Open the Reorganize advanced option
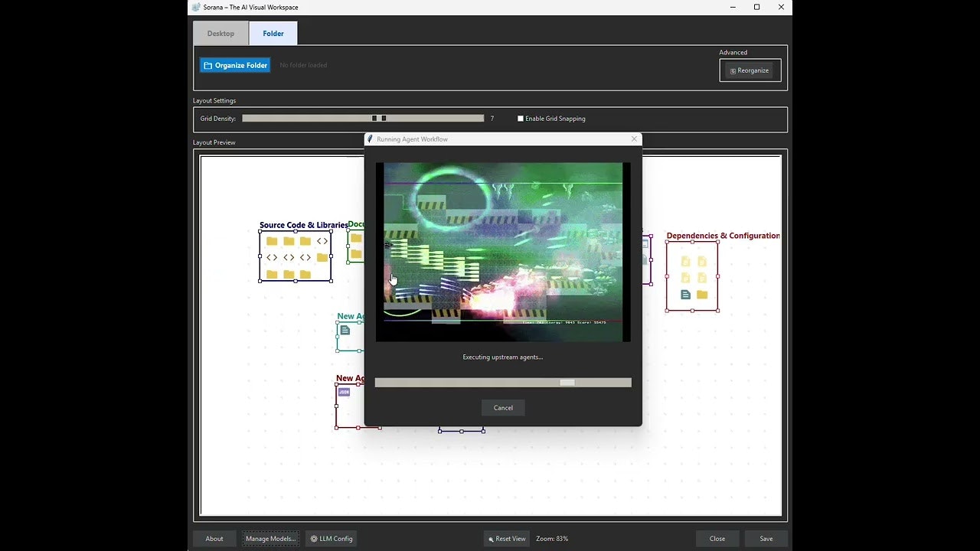Image resolution: width=980 pixels, height=551 pixels. (x=750, y=70)
